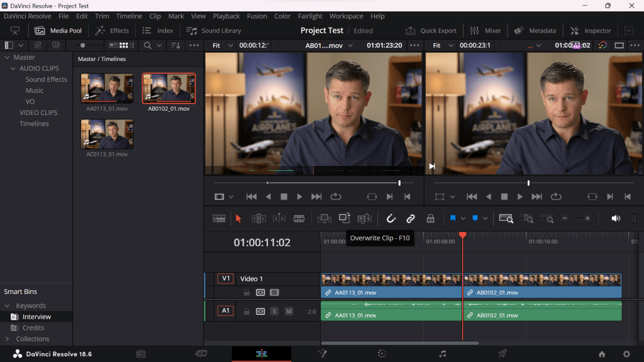
Task: Collapse the AUDIO CLIPS bin
Action: (x=13, y=69)
